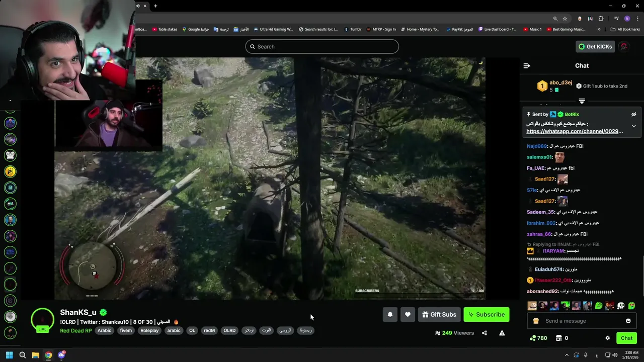Open the emoji picker smiley icon
Viewport: 644px width, 362px height.
coord(628,321)
